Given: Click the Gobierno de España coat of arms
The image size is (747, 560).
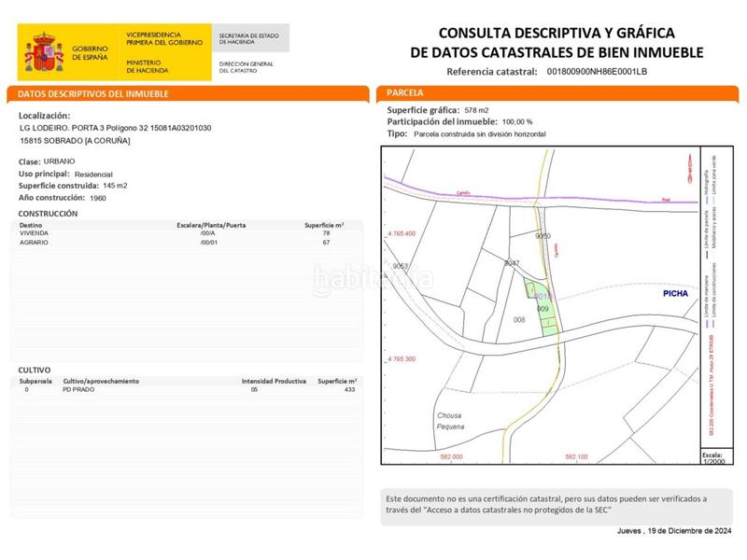Looking at the screenshot, I should click(x=44, y=52).
